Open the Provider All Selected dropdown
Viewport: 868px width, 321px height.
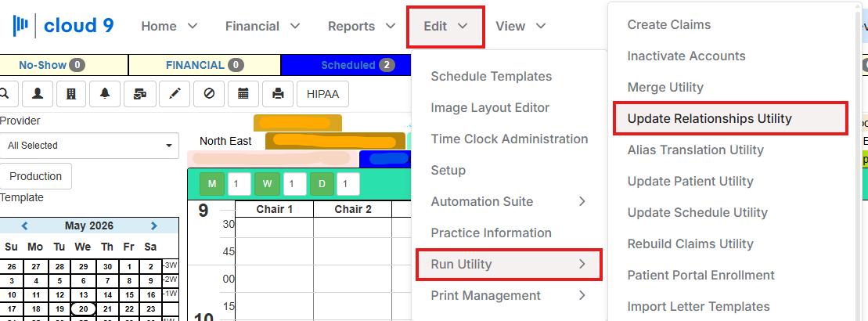pos(89,146)
